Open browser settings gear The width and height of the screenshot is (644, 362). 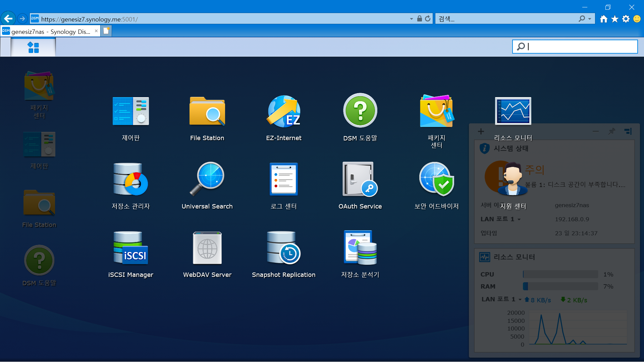626,19
